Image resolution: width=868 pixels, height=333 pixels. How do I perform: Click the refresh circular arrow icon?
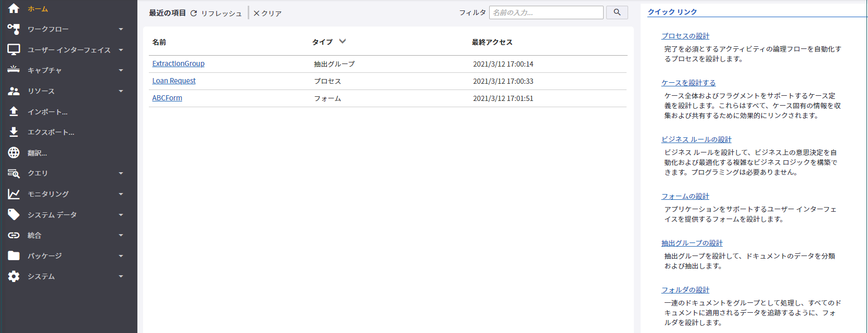[x=194, y=13]
